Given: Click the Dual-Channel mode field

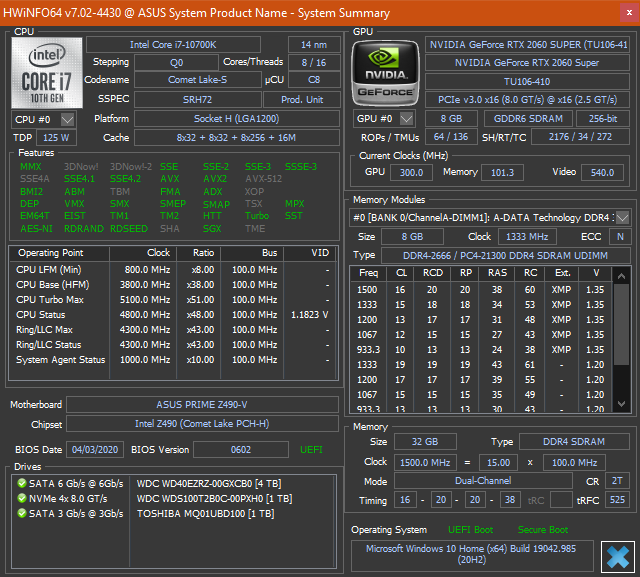Looking at the screenshot, I should coord(483,481).
